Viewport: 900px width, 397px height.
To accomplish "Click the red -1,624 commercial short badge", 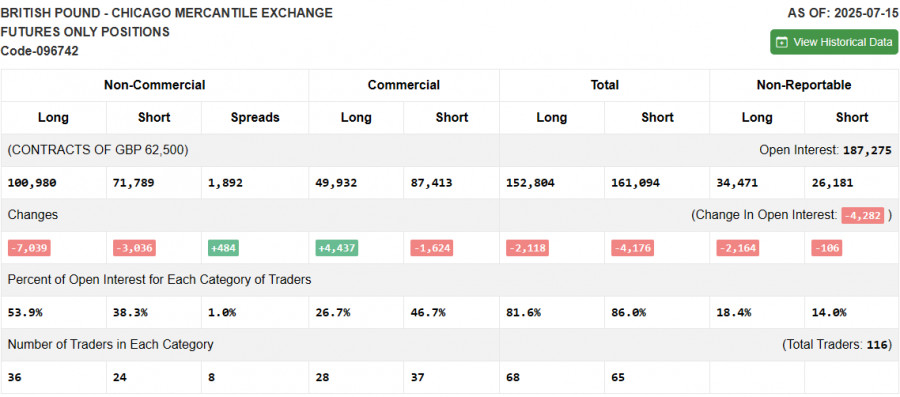I will [432, 248].
